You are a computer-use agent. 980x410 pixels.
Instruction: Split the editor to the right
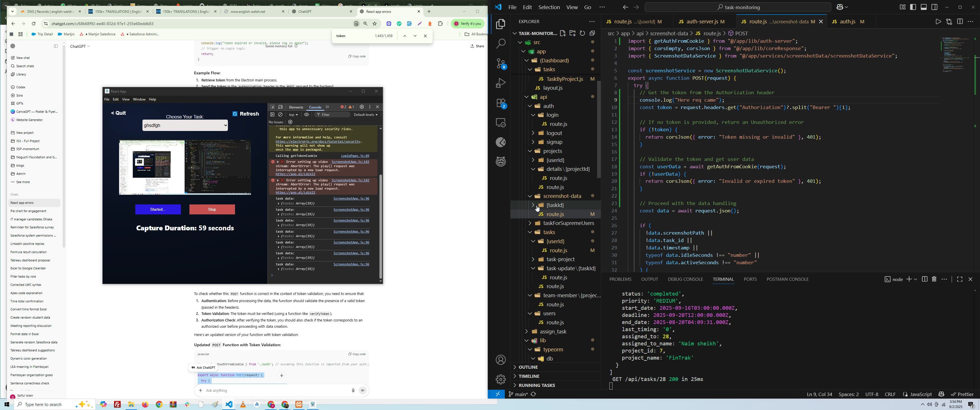960,22
